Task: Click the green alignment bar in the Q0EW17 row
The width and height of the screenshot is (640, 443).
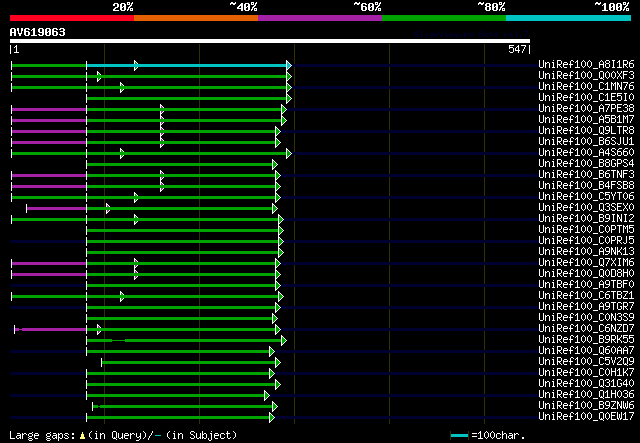Action: pos(178,418)
